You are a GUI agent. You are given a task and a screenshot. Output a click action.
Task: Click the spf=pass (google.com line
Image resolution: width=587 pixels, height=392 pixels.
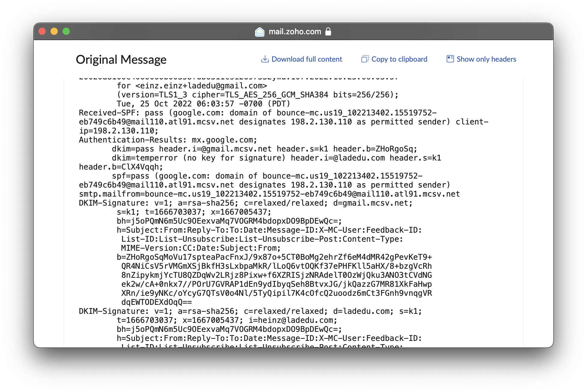coord(267,176)
